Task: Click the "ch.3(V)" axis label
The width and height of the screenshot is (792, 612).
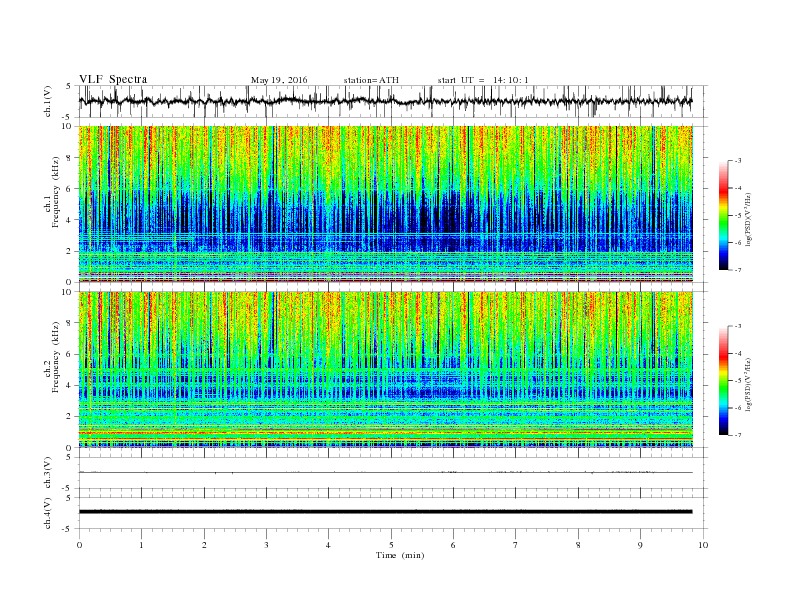Action: [48, 475]
